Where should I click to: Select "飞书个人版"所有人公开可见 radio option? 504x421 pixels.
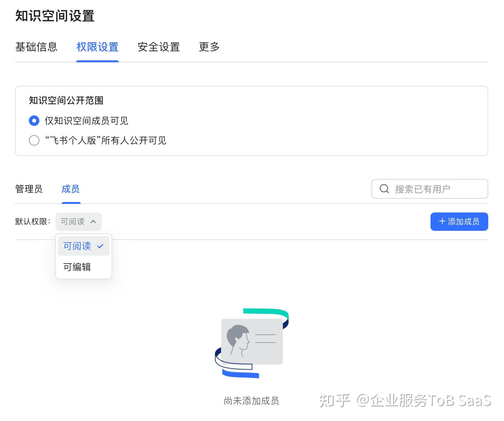(x=34, y=140)
